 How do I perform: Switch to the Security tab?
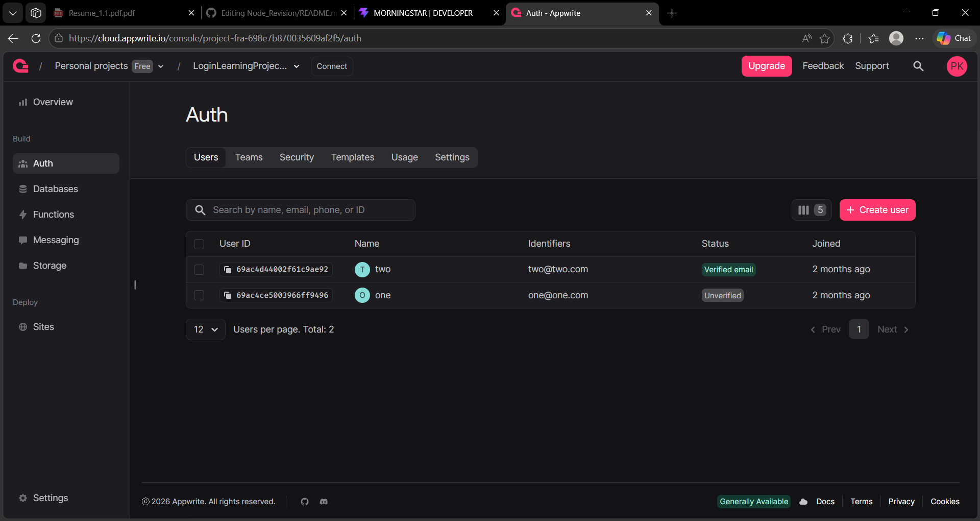pos(297,157)
